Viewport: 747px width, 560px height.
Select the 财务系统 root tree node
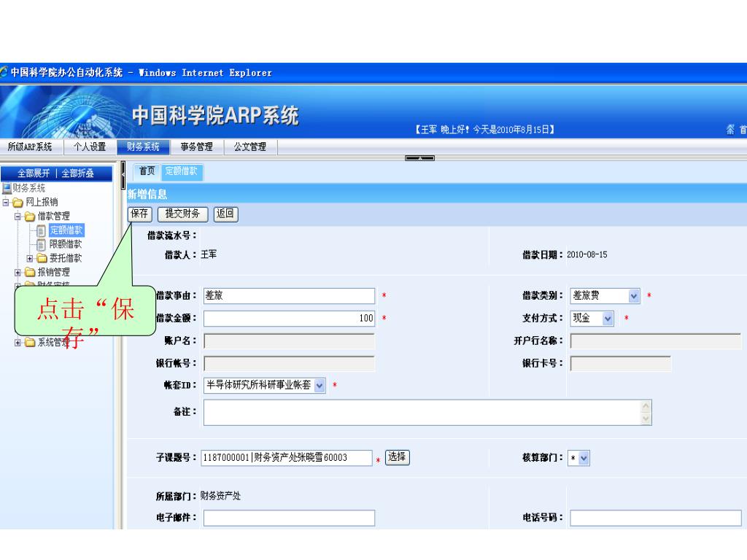(28, 188)
